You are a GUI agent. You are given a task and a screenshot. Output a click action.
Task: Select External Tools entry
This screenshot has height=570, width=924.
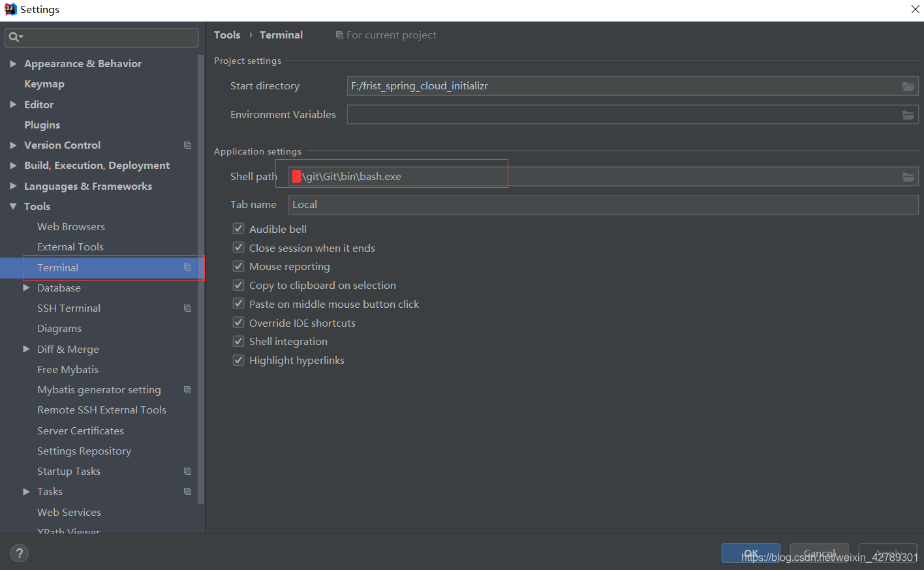pos(70,247)
